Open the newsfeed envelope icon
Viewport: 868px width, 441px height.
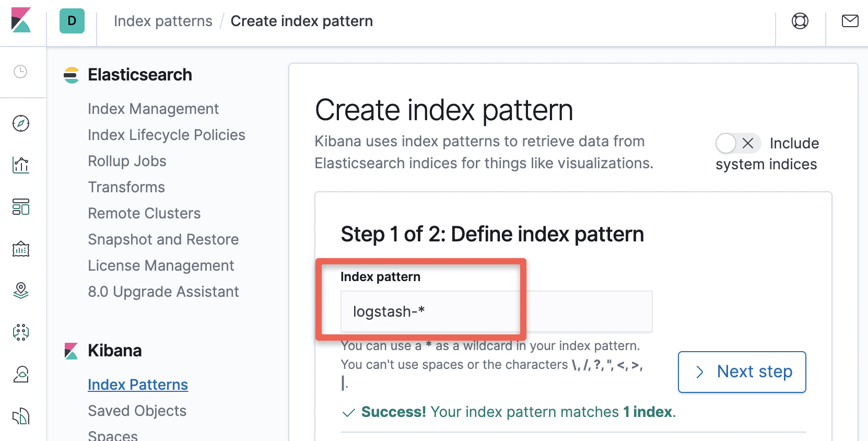click(x=850, y=21)
